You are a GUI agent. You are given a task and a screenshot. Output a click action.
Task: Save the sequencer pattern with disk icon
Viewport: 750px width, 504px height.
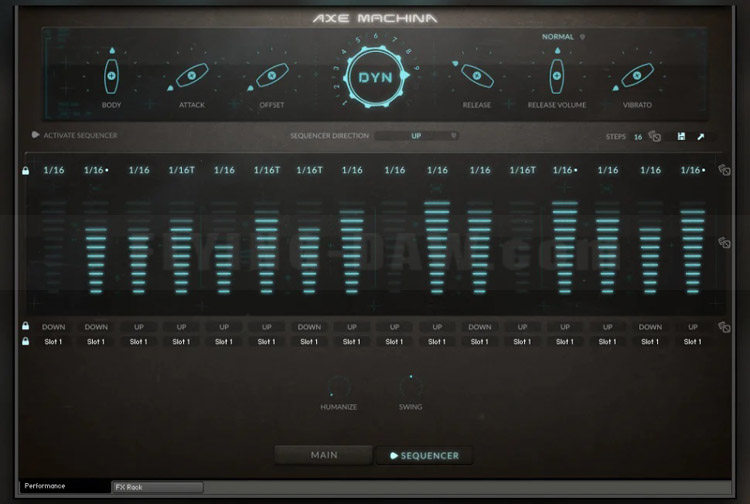[681, 136]
